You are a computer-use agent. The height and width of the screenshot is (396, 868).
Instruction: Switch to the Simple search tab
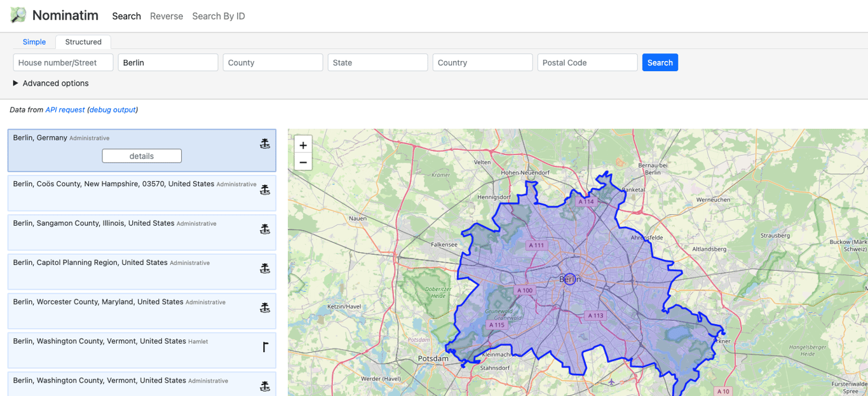pos(34,42)
